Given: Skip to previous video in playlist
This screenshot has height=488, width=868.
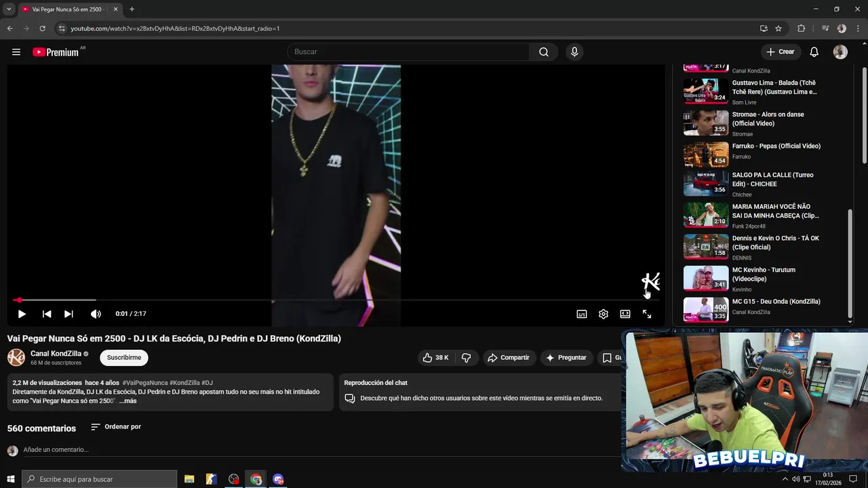Looking at the screenshot, I should click(47, 314).
